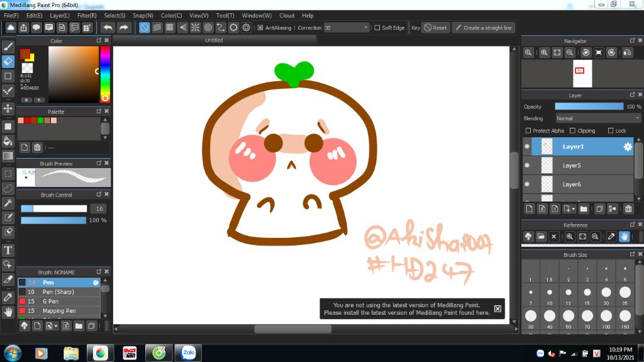Viewport: 644px width, 362px height.
Task: Open File Explorer from taskbar
Action: pos(71,353)
